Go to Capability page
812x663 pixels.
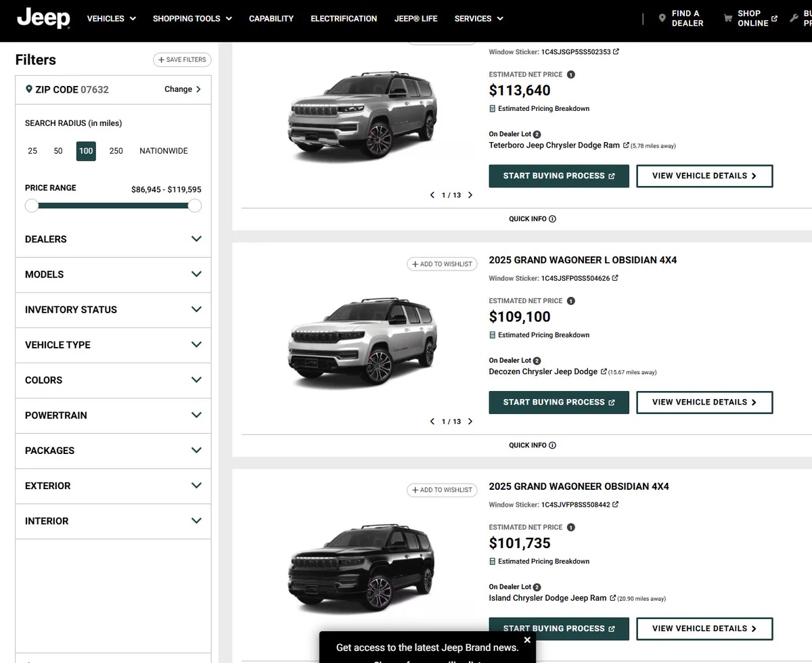tap(271, 18)
